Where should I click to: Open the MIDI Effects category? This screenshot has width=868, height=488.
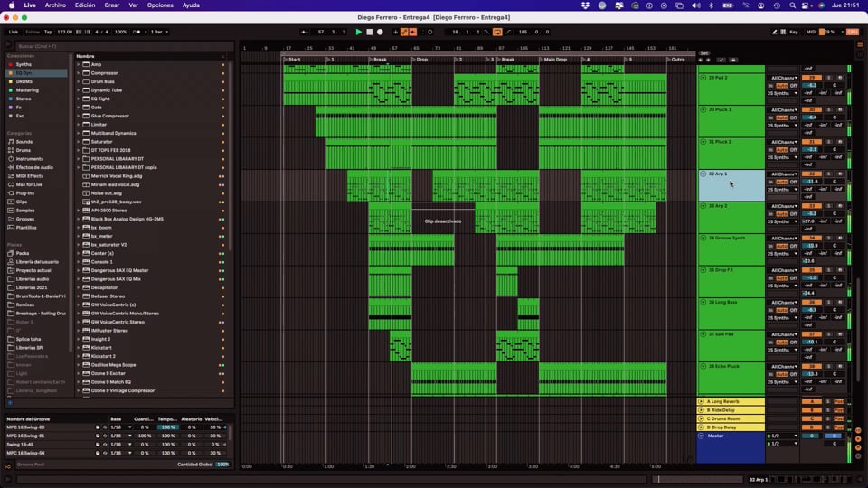tap(29, 176)
